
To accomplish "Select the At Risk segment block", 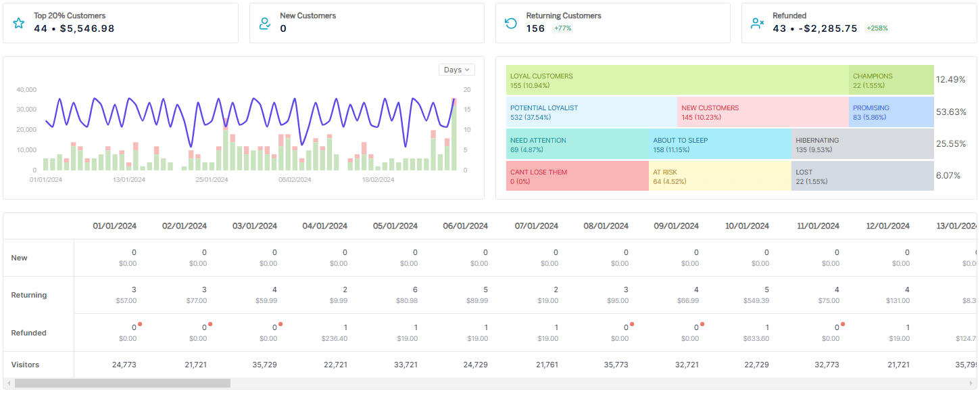I will (x=720, y=176).
